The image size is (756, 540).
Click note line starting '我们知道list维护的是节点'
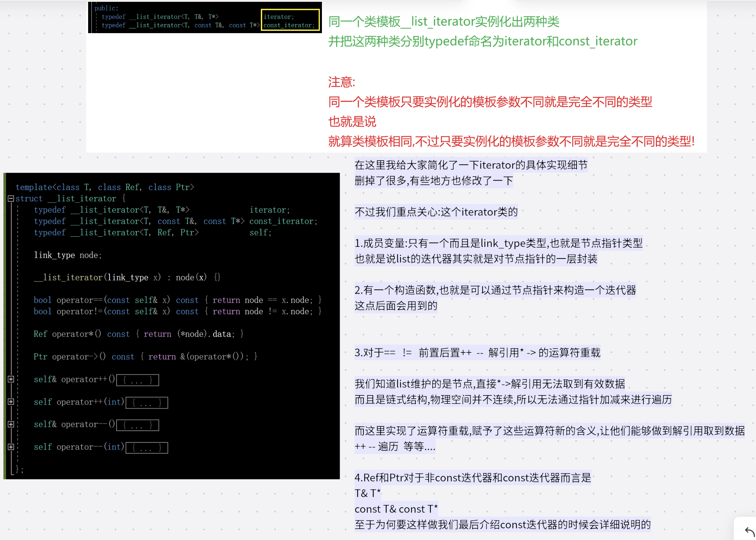pos(490,384)
